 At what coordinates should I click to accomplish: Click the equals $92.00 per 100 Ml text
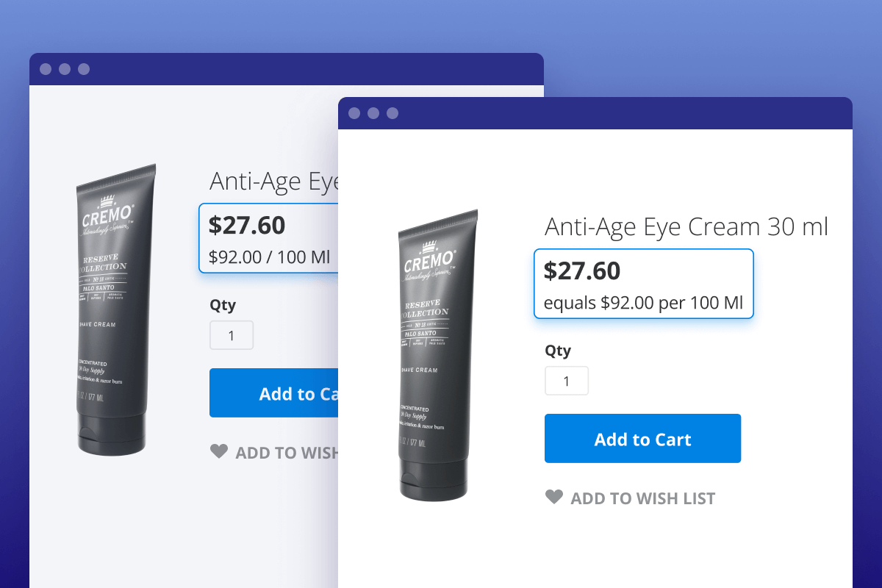click(x=643, y=302)
